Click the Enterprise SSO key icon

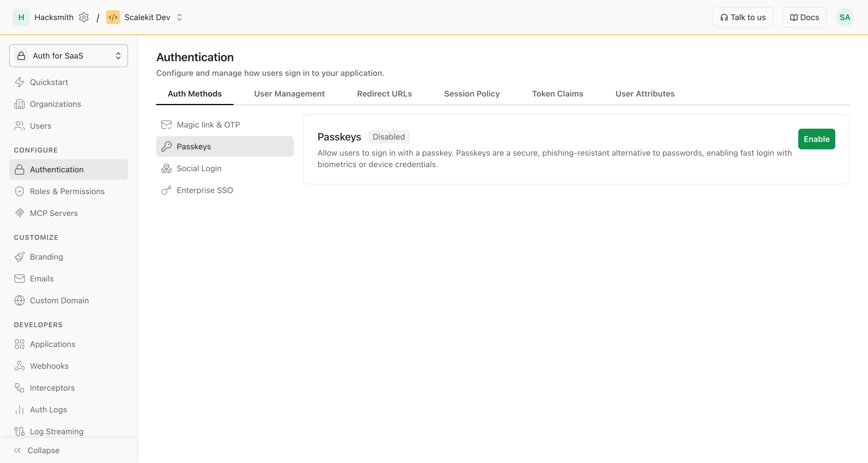tap(166, 190)
